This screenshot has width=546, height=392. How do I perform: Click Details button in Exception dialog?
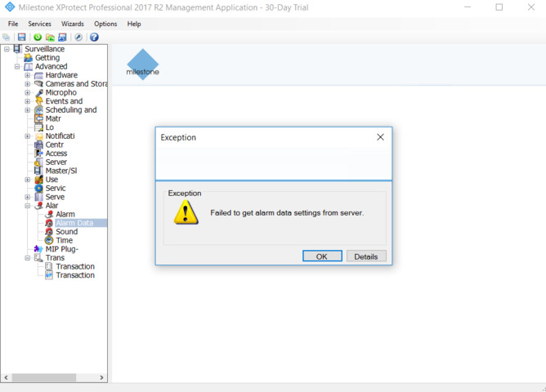tap(365, 256)
